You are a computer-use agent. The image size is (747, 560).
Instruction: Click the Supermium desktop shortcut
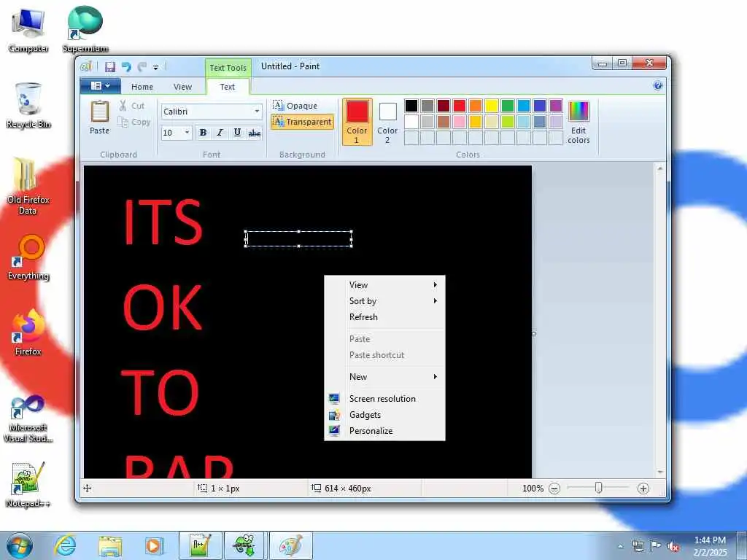point(85,29)
